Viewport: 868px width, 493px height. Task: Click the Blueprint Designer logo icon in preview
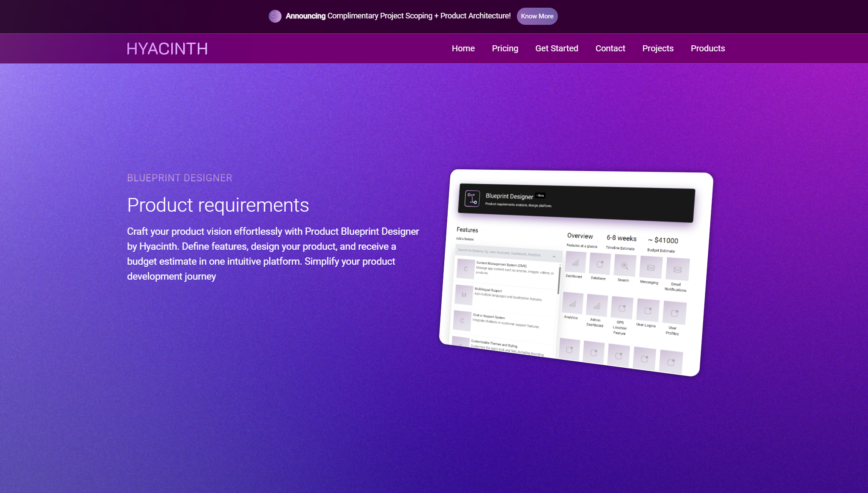(x=472, y=198)
